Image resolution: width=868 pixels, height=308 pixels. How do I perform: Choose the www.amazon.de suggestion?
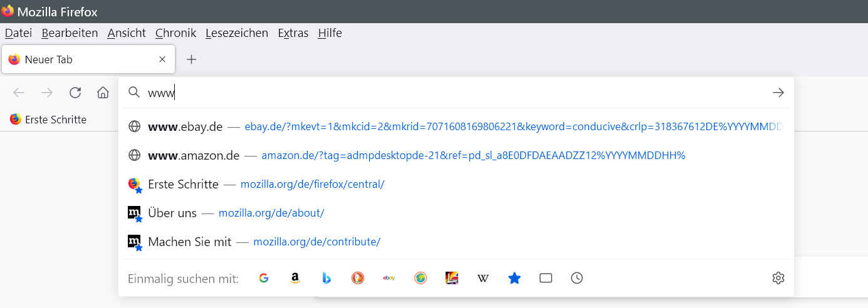456,155
